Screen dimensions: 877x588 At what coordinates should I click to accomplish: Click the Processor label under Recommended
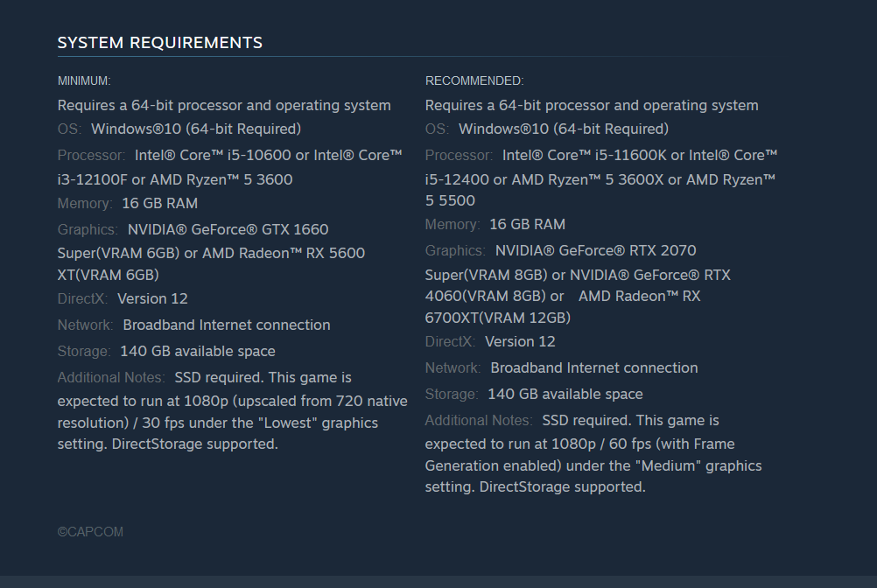click(460, 155)
